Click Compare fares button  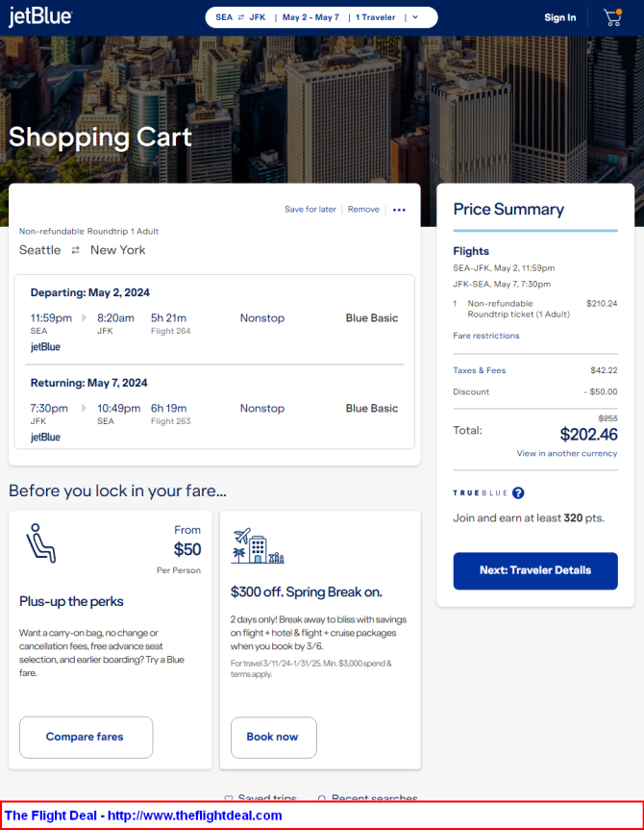pos(86,737)
